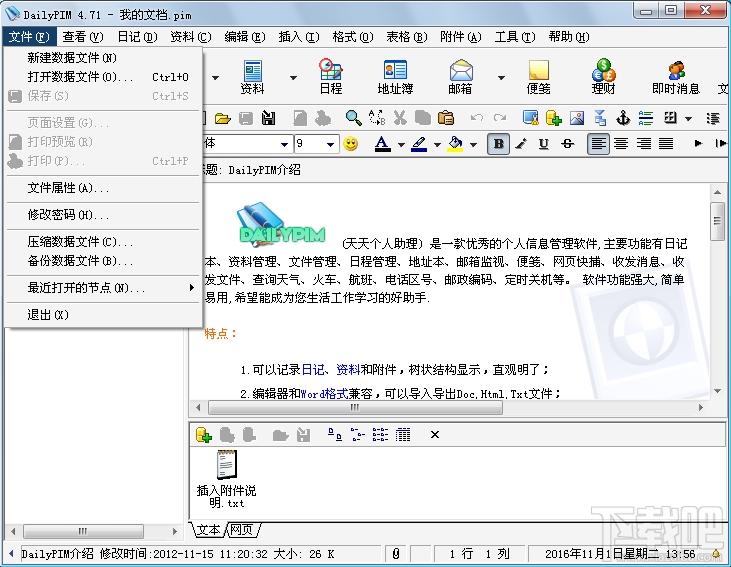Switch attachment pane to details view
The width and height of the screenshot is (731, 567).
(x=403, y=435)
